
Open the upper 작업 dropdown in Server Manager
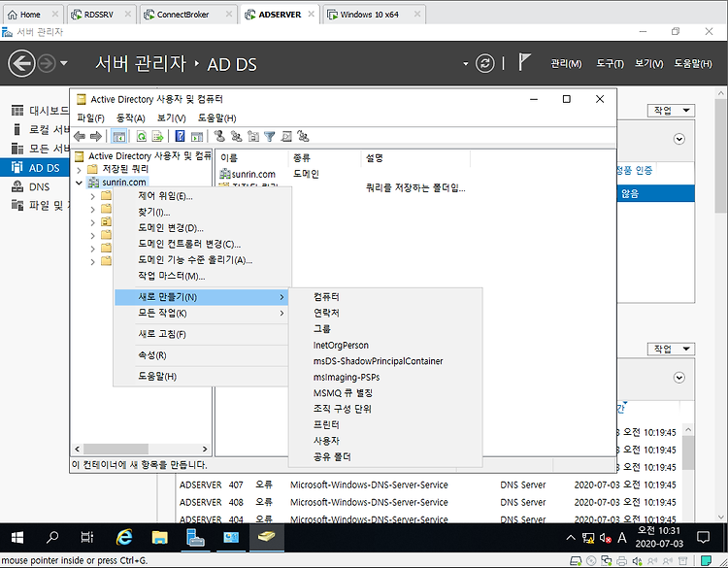671,110
